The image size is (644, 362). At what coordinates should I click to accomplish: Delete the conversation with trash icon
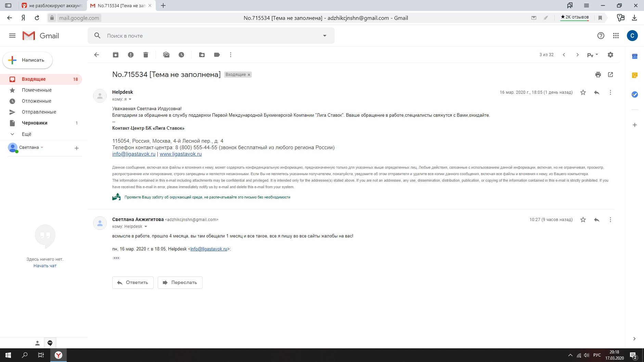point(146,55)
